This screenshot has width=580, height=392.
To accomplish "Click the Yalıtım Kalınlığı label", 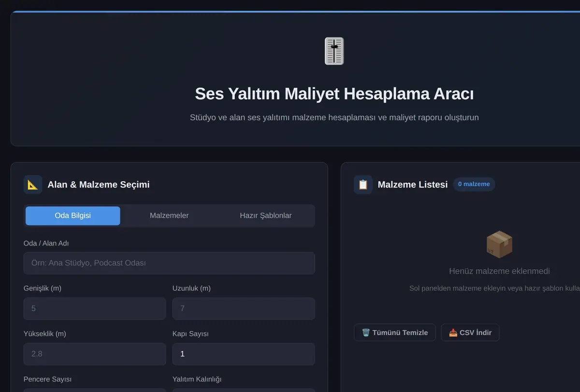I will [197, 379].
